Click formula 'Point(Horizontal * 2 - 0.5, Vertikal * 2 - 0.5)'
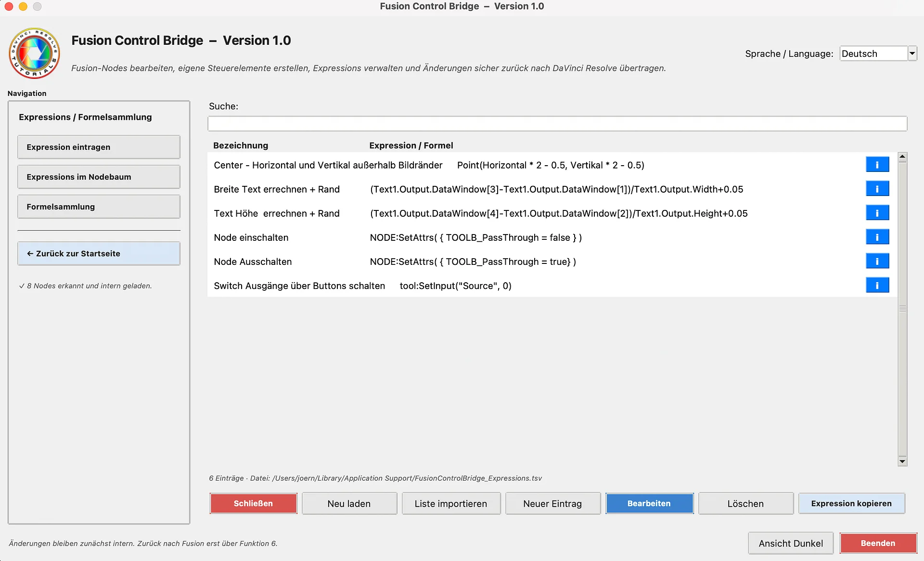The height and width of the screenshot is (561, 924). 551,165
